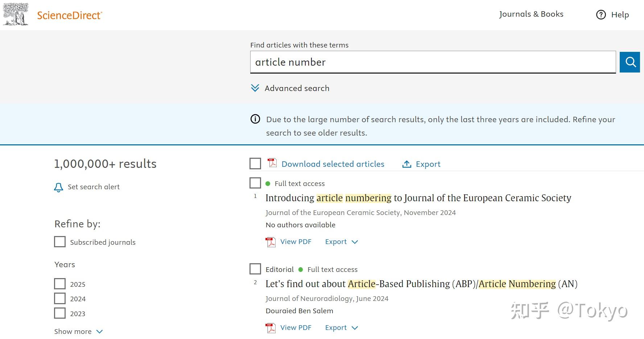Select the Article-Based Publishing result checkbox
The height and width of the screenshot is (339, 644).
pyautogui.click(x=255, y=269)
